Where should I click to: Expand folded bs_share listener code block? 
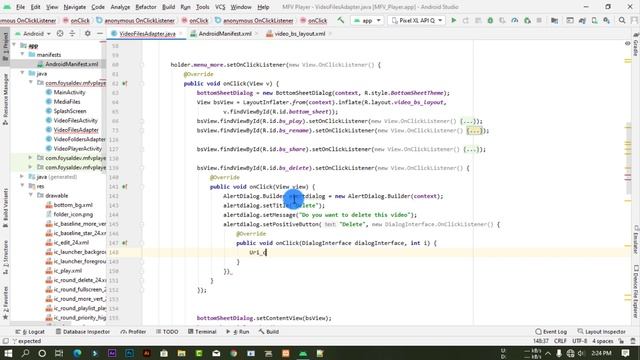pyautogui.click(x=470, y=149)
